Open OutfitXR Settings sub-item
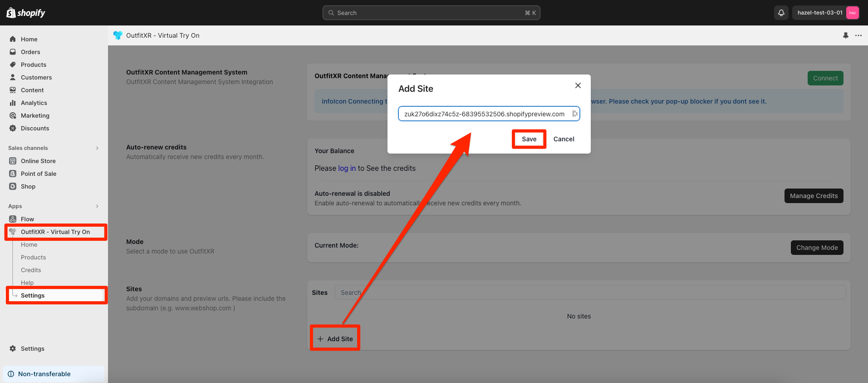 pos(33,295)
